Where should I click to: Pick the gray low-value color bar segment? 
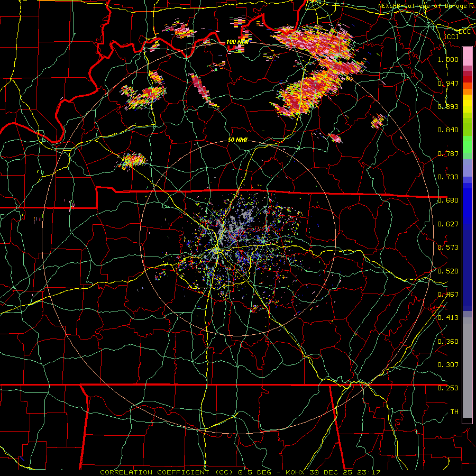coord(467,368)
